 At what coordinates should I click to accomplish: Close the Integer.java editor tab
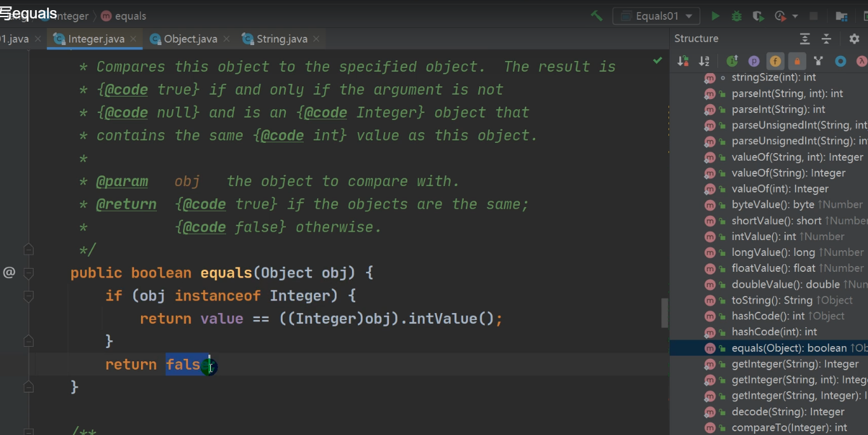tap(133, 39)
